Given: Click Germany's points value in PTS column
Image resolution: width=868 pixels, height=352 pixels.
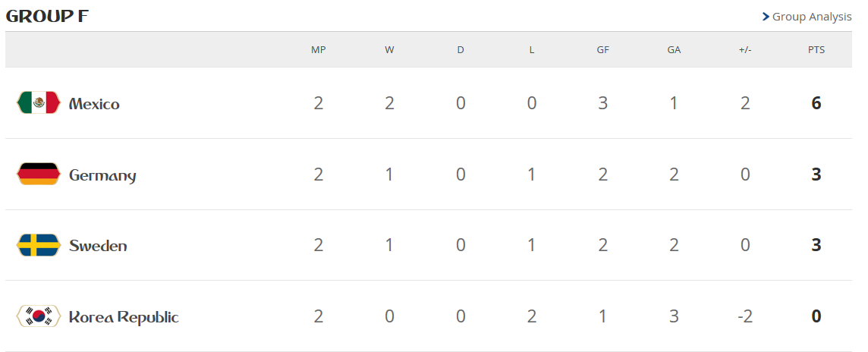Looking at the screenshot, I should 816,174.
